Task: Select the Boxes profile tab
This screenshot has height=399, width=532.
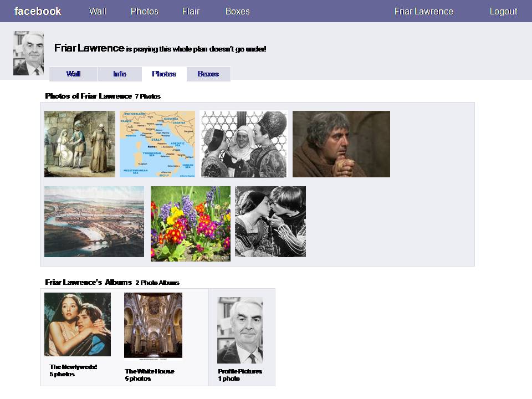Action: [208, 74]
